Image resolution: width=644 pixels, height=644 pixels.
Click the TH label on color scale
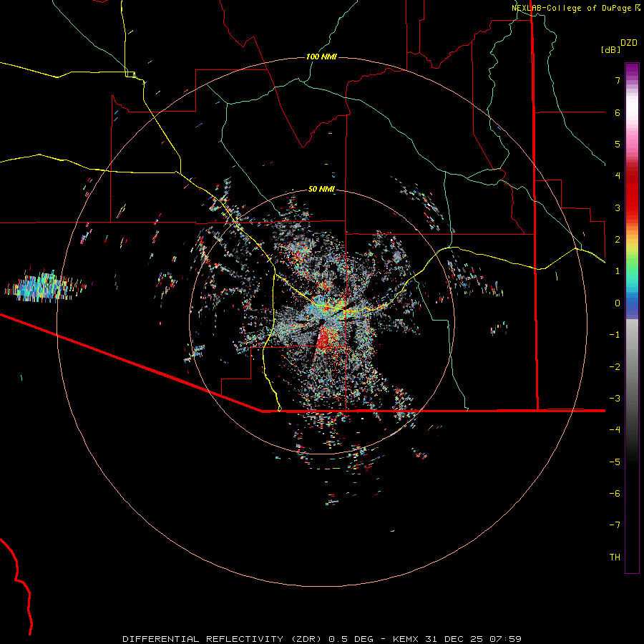tap(615, 557)
